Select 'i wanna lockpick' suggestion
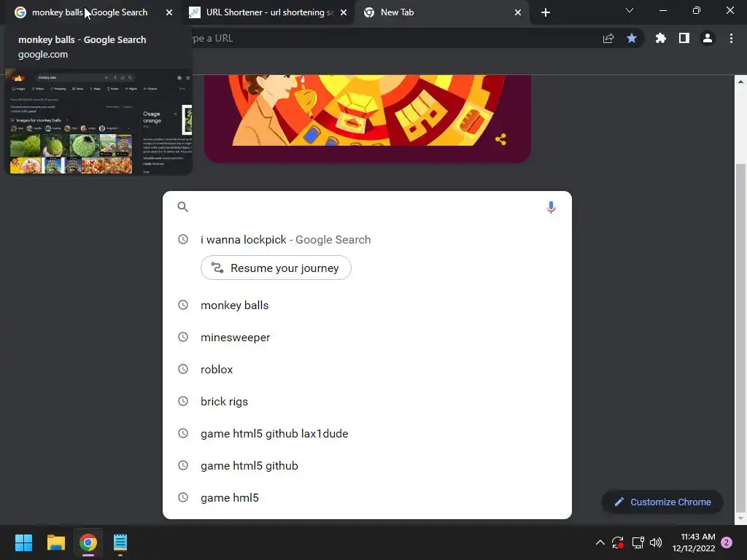Image resolution: width=747 pixels, height=560 pixels. pyautogui.click(x=367, y=239)
